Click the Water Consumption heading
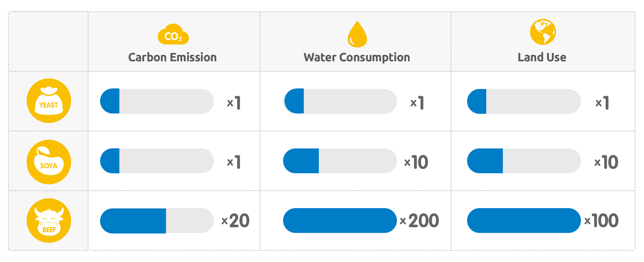The height and width of the screenshot is (262, 644). 357,57
